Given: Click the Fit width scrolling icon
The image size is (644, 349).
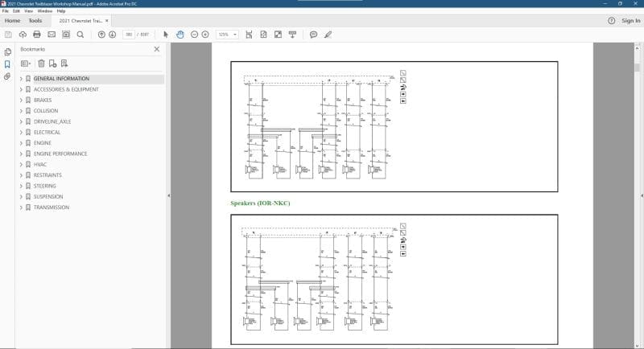Looking at the screenshot, I should point(249,35).
